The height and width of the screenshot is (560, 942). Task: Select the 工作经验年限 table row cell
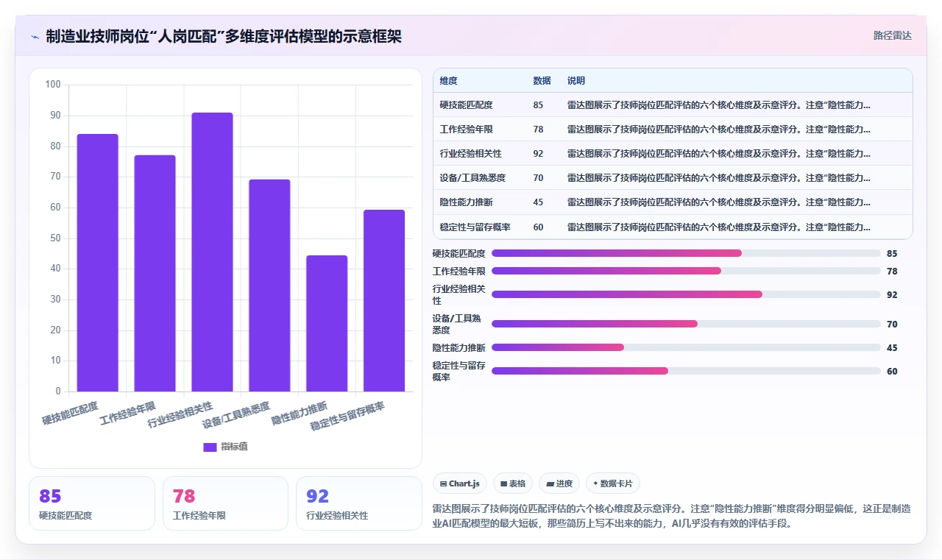pos(466,130)
